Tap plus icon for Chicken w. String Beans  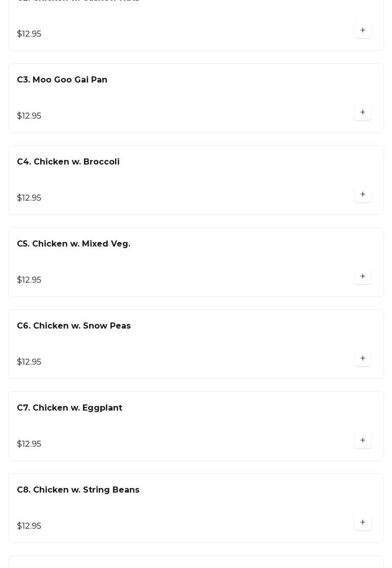(362, 522)
